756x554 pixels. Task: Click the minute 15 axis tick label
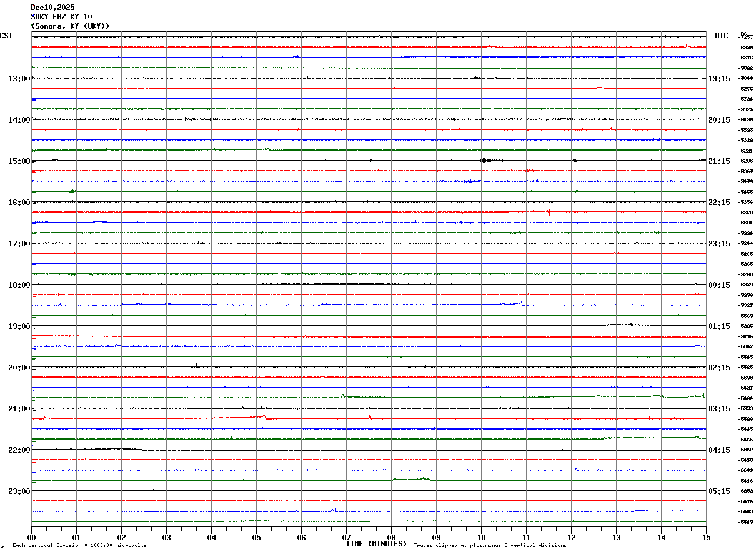[706, 537]
